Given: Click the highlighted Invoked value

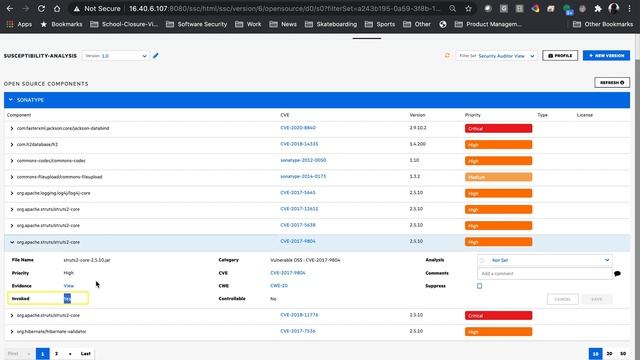Looking at the screenshot, I should pyautogui.click(x=67, y=298).
